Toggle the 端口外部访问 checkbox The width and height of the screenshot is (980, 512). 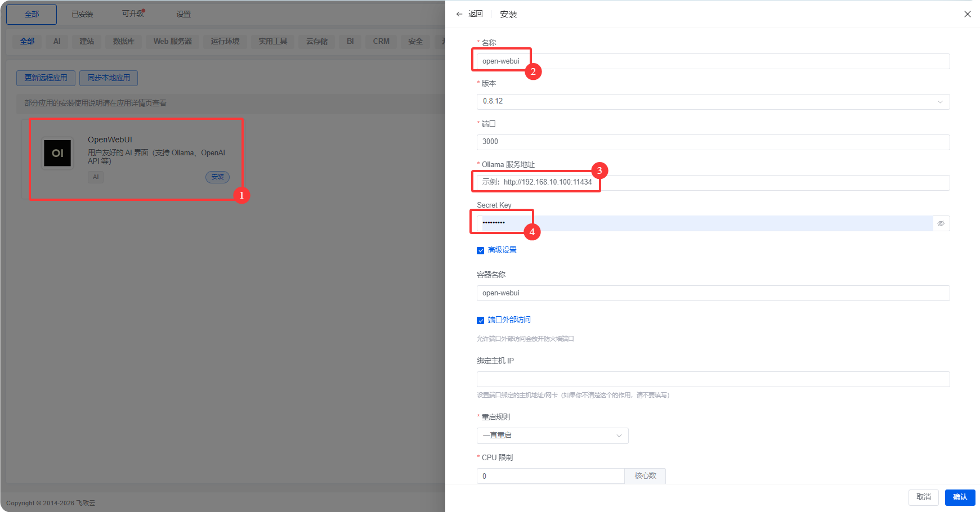[481, 320]
